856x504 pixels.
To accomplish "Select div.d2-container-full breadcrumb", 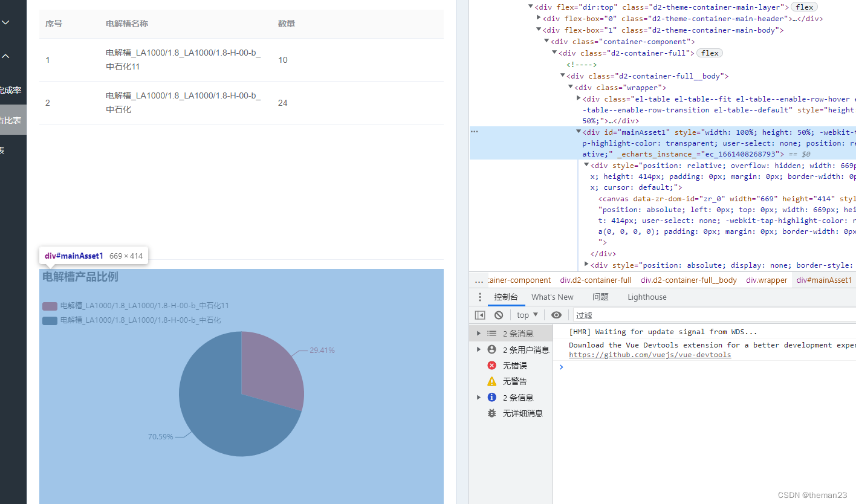I will (x=595, y=280).
